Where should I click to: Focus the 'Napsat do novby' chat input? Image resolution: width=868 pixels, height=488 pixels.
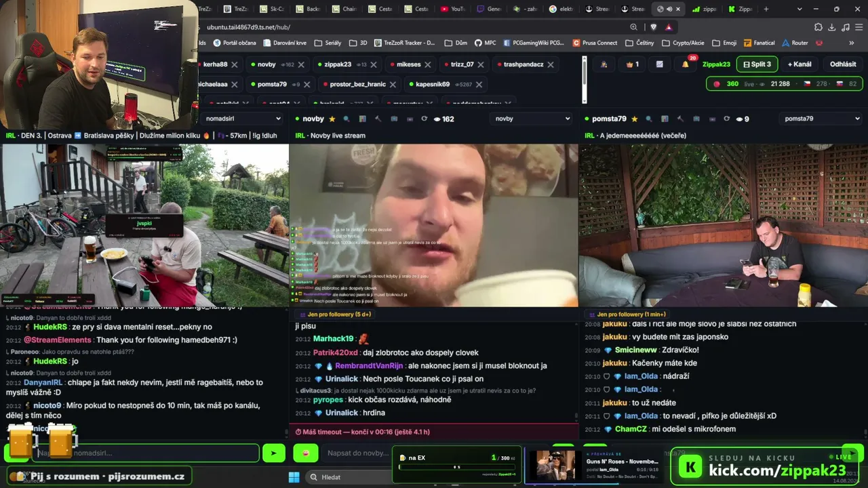pos(357,453)
